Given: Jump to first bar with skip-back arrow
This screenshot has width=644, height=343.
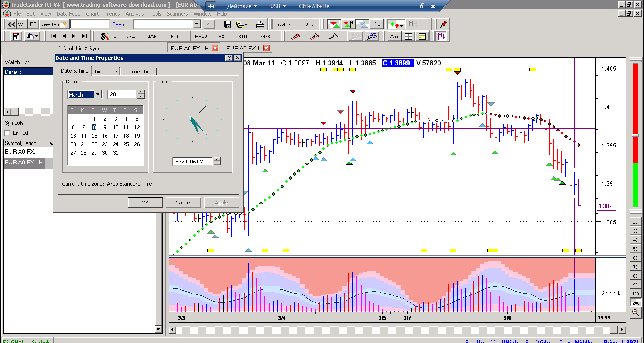Looking at the screenshot, I should point(53,36).
